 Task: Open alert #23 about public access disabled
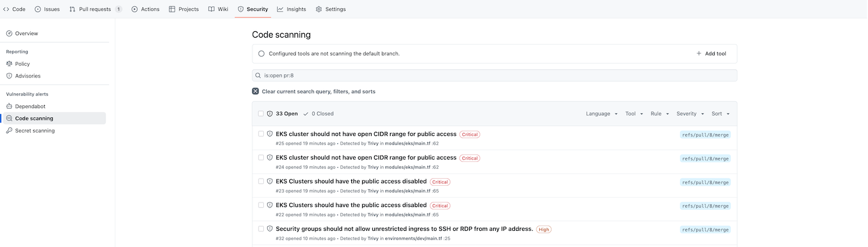pyautogui.click(x=351, y=181)
